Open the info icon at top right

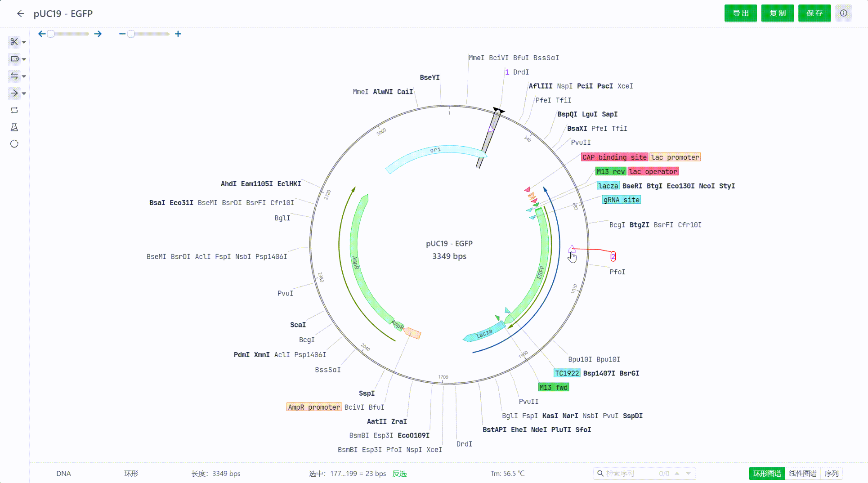(843, 13)
